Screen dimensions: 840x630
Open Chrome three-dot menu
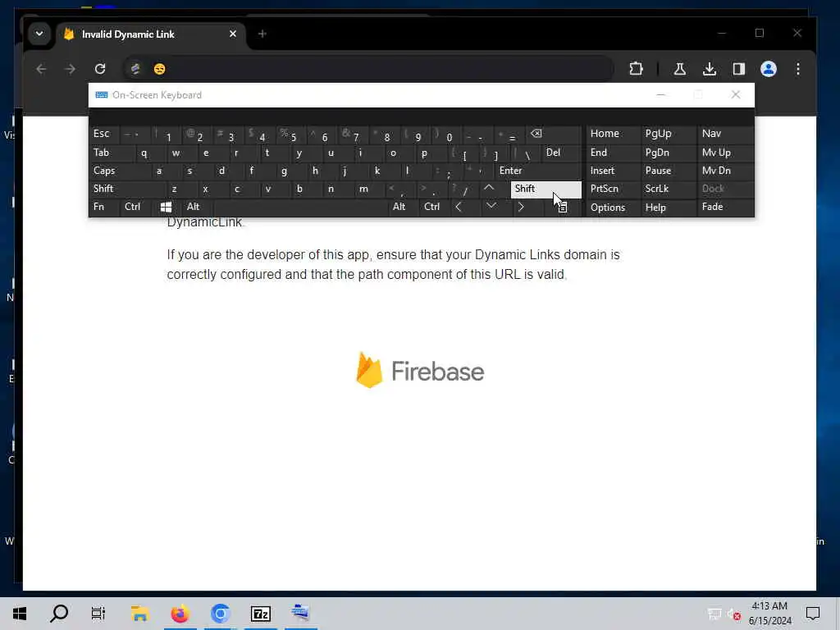tap(798, 69)
